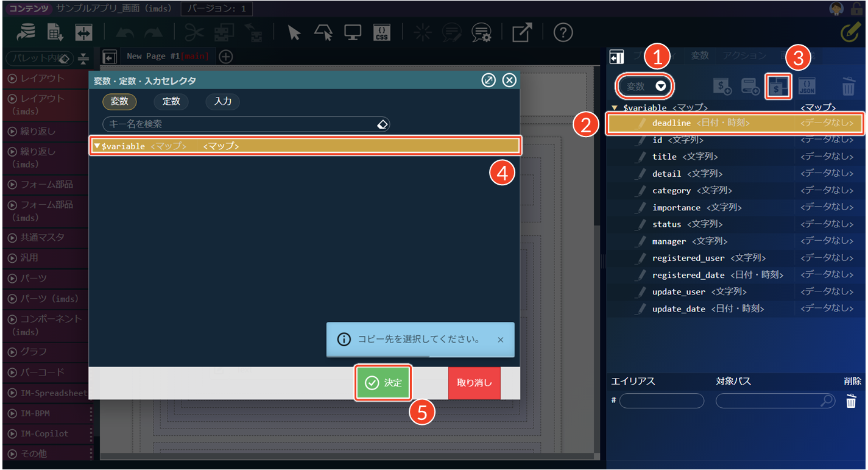Viewport: 868px width, 470px height.
Task: Select the New Page #1 tab
Action: (x=167, y=56)
